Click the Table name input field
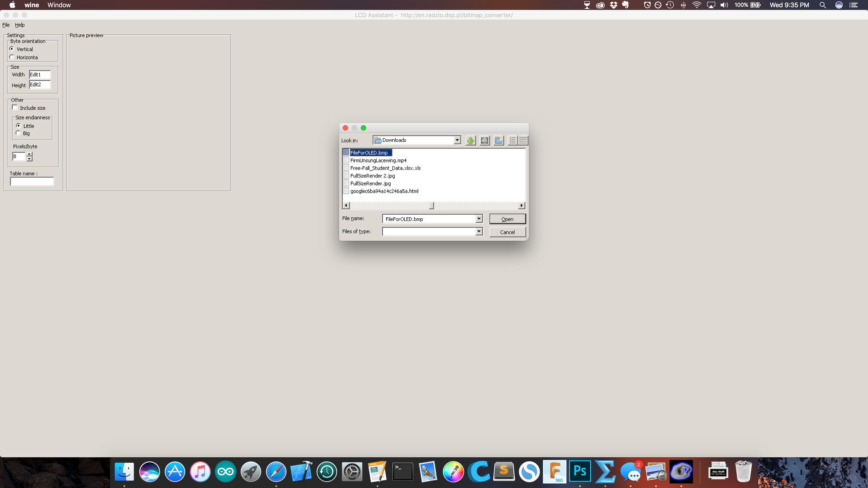Screen dimensions: 868x488 tap(32, 181)
